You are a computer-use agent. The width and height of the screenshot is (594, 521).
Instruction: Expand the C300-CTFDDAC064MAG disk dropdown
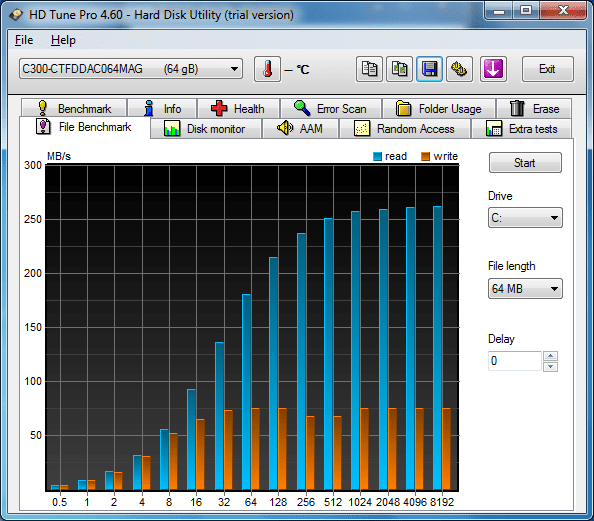pos(131,69)
